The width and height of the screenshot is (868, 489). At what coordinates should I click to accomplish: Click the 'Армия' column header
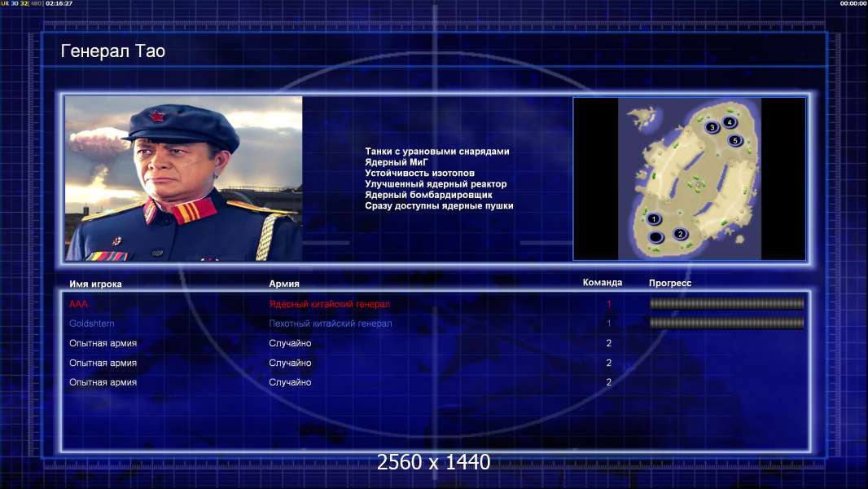(284, 284)
